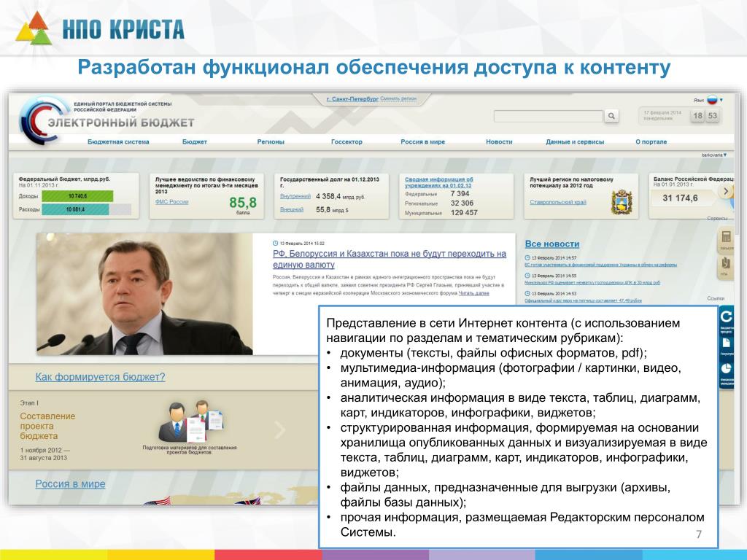Open the Регионы menu item

click(x=271, y=142)
